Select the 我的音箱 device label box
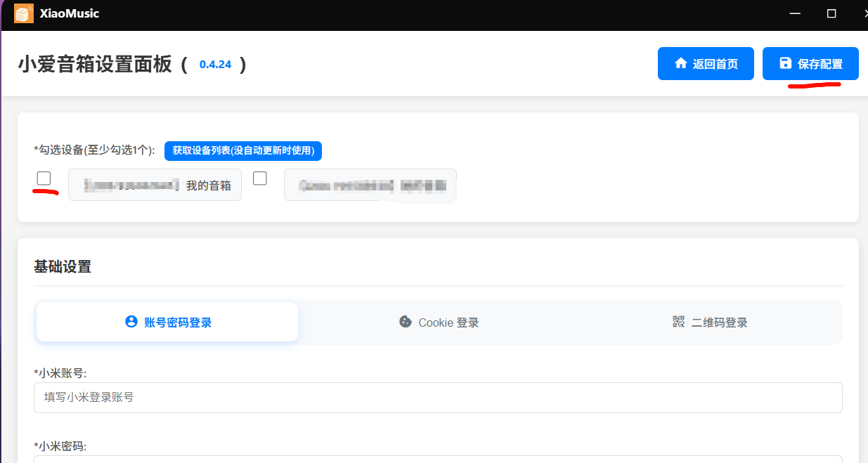Image resolution: width=868 pixels, height=463 pixels. (x=155, y=185)
